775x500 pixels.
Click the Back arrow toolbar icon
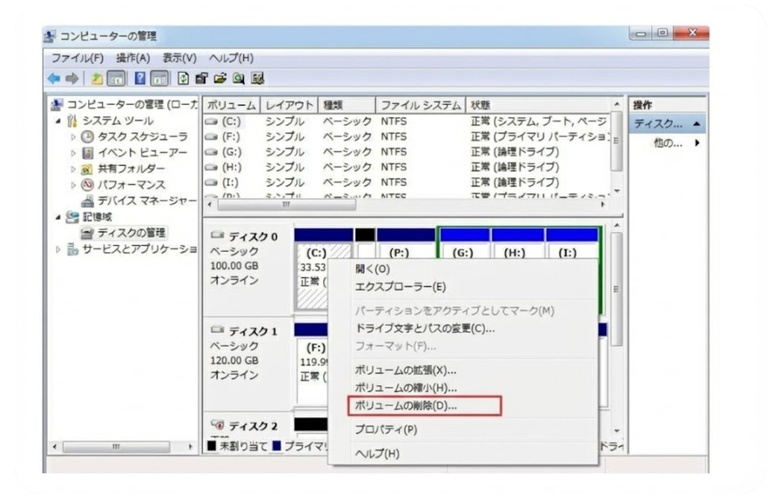click(54, 79)
